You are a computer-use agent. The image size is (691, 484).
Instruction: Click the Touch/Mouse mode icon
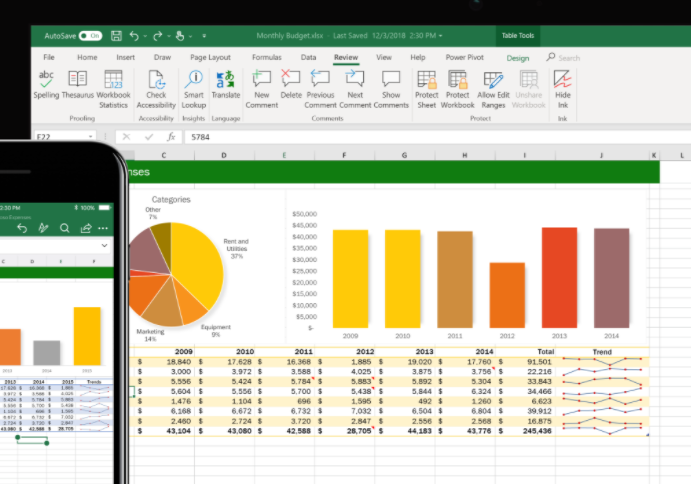tap(180, 36)
